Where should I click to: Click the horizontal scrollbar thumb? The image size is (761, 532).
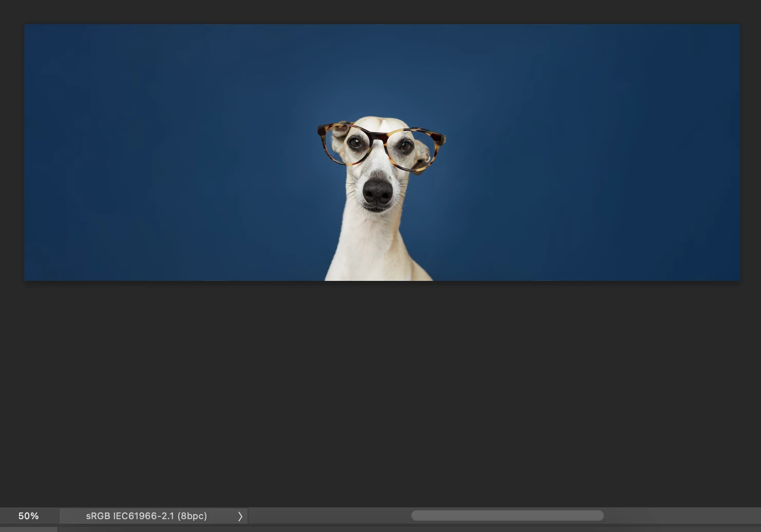507,516
